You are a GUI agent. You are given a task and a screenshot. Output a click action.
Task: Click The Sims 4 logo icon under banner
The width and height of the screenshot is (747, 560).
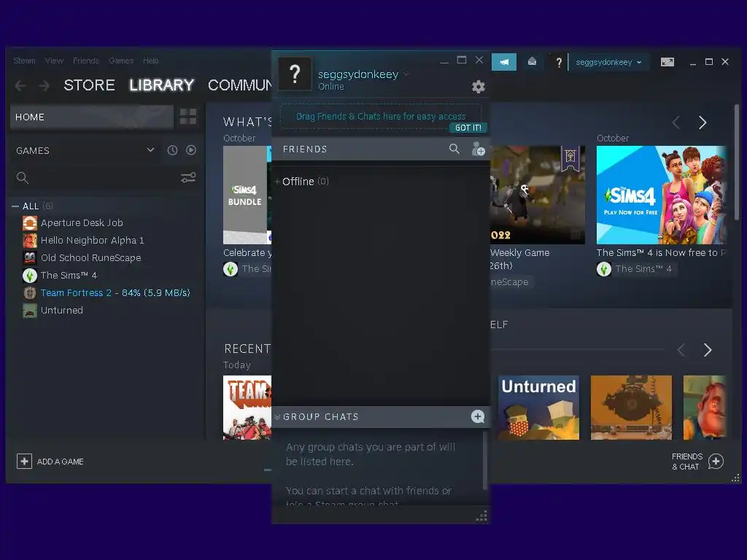604,269
